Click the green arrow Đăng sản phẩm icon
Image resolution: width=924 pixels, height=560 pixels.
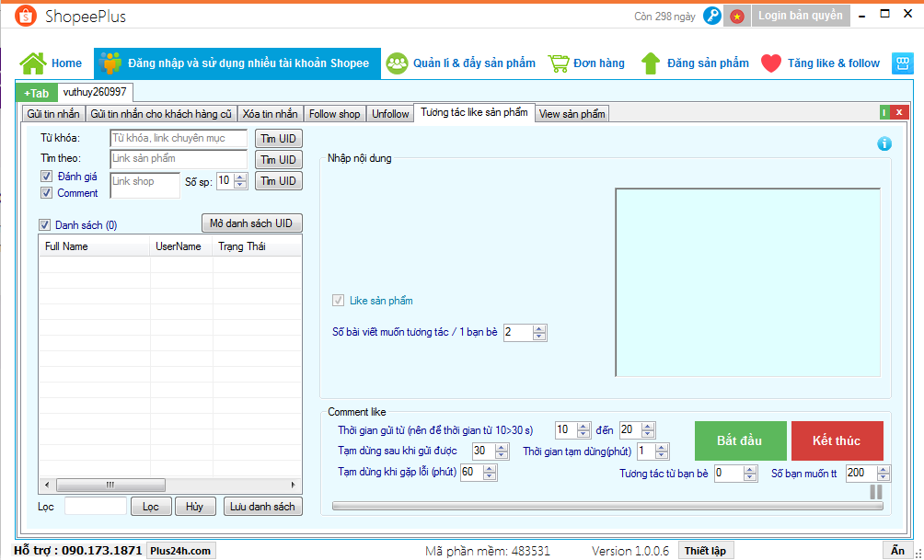pos(651,63)
